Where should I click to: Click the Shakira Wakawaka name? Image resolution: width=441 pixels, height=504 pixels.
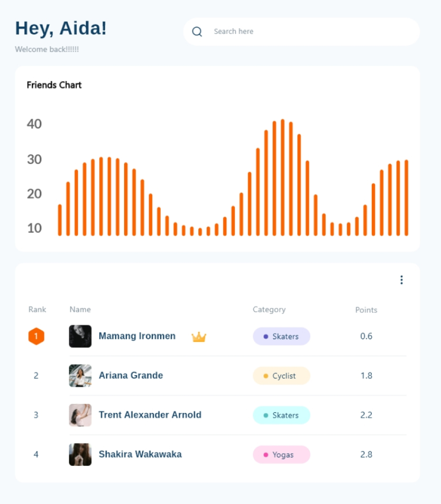coord(140,455)
